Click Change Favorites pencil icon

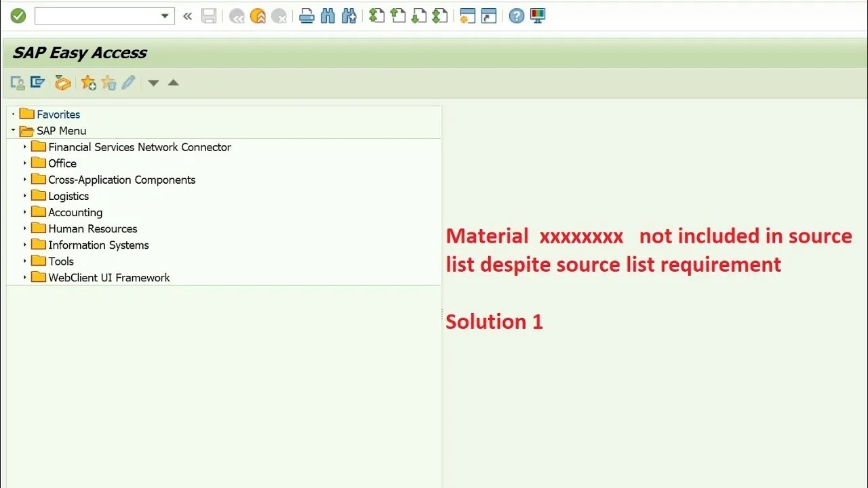(128, 83)
